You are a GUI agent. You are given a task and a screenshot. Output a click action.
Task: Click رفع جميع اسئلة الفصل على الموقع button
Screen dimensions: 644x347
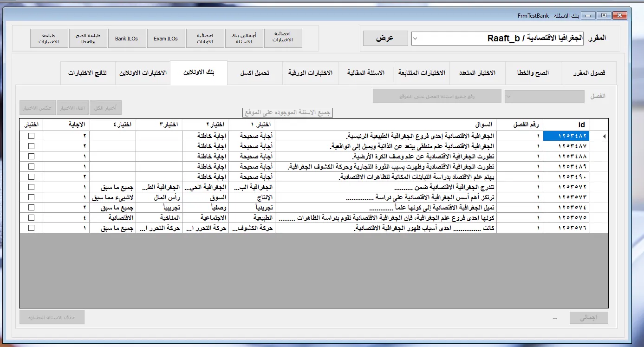pyautogui.click(x=437, y=96)
